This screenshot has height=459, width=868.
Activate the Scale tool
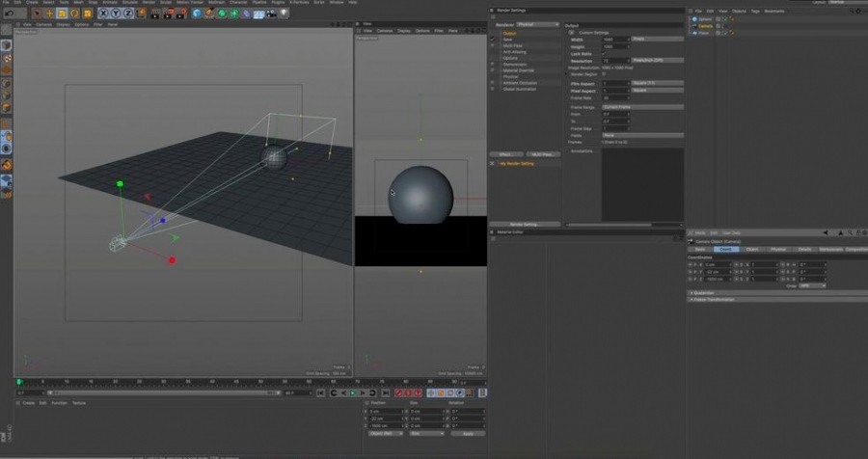click(x=62, y=13)
